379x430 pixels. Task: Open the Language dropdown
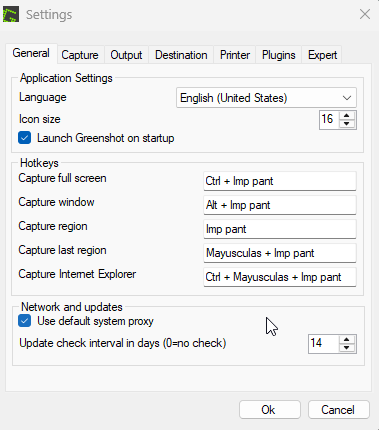tap(266, 98)
